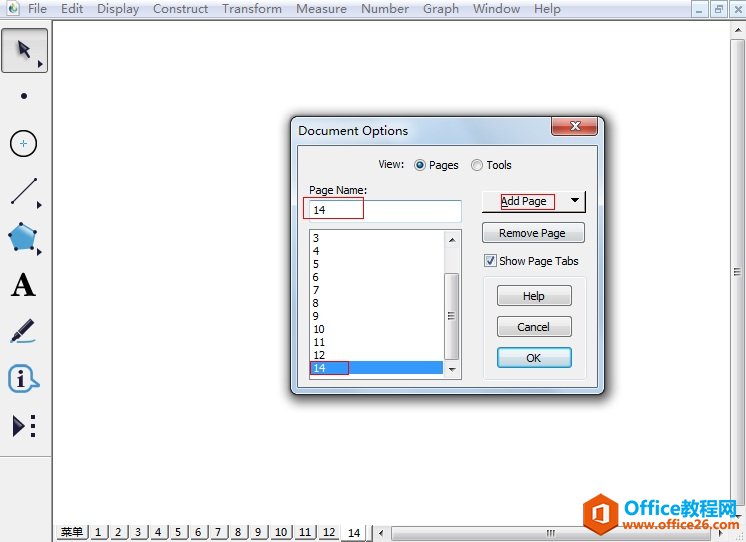
Task: Open the Display menu
Action: [x=118, y=9]
